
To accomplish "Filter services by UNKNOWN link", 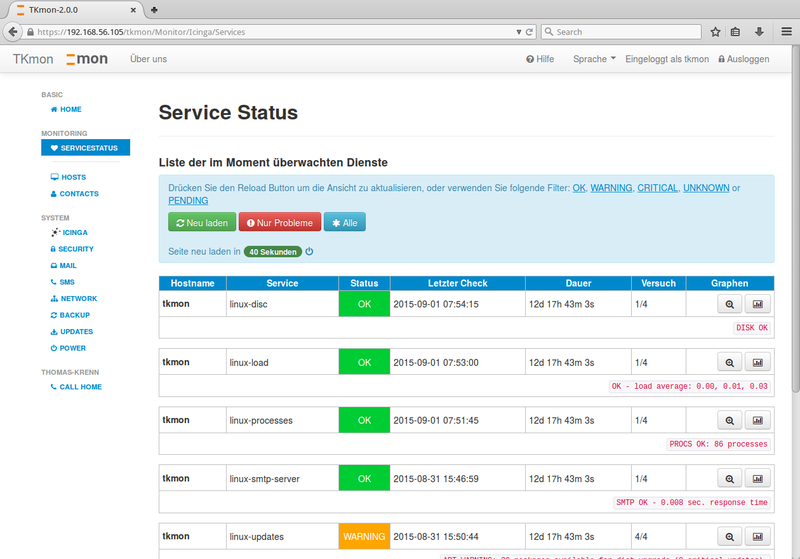I will click(706, 188).
